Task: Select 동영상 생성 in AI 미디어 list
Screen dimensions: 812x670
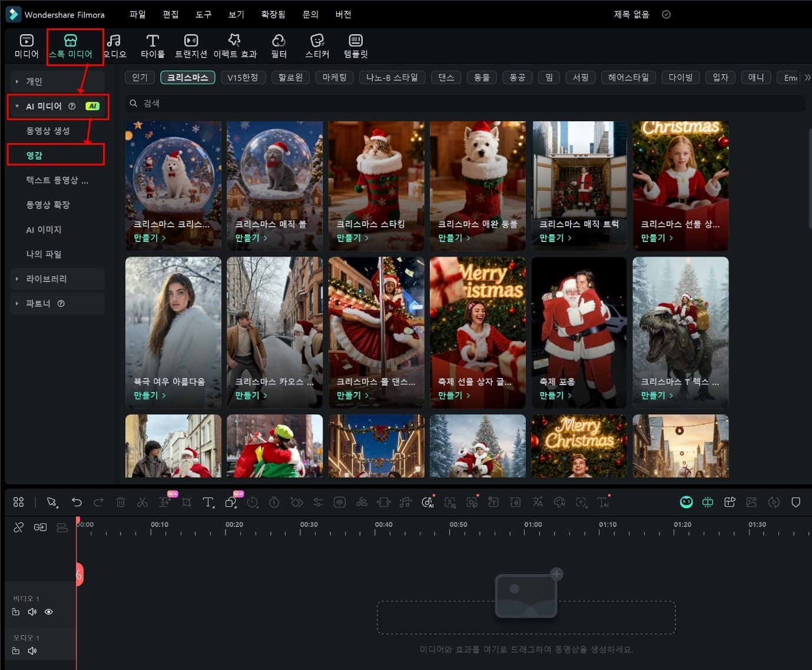Action: click(x=48, y=131)
